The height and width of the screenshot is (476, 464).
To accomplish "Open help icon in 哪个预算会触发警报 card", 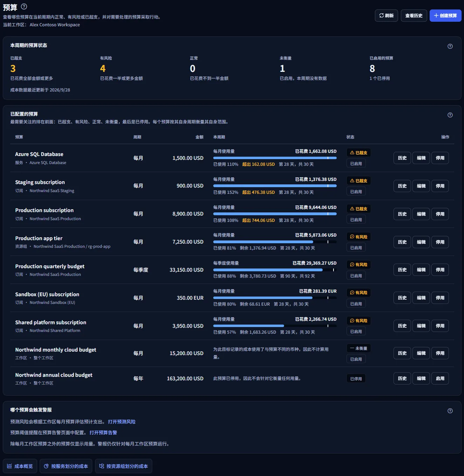I will pyautogui.click(x=450, y=411).
